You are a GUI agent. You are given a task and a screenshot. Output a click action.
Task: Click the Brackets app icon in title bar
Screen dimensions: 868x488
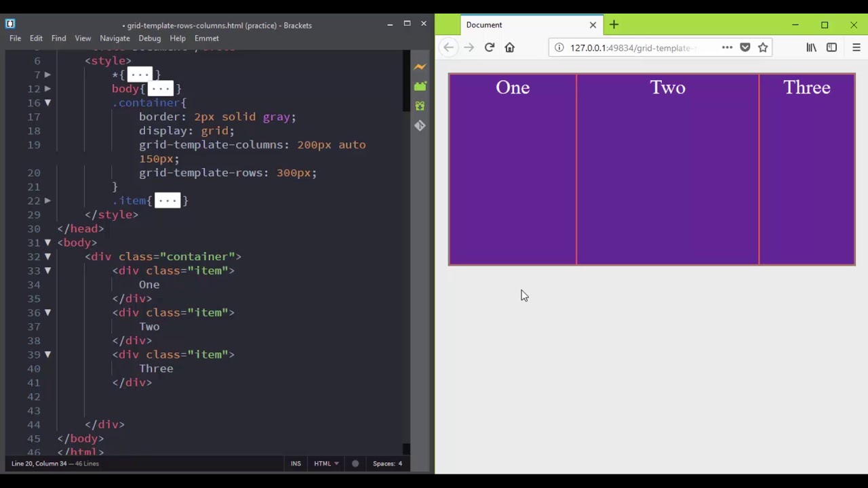coord(10,24)
